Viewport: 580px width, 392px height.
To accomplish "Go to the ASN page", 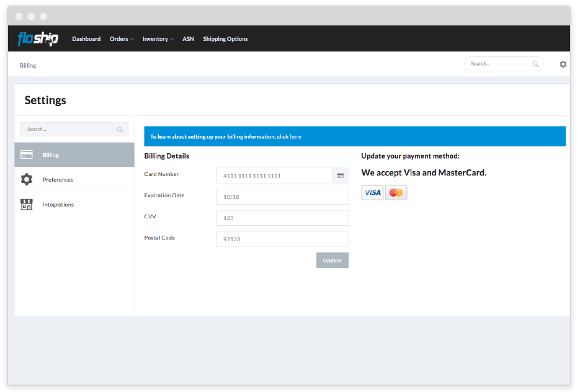I will pos(188,39).
